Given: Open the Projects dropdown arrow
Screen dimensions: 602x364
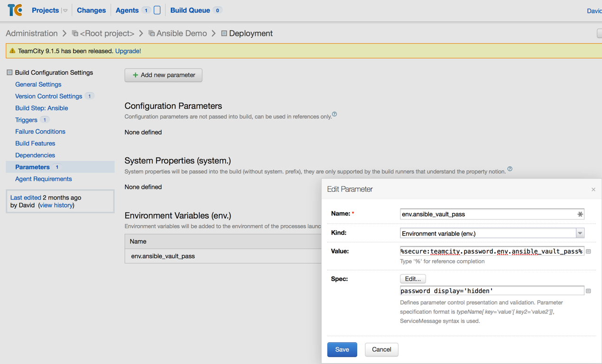Looking at the screenshot, I should (65, 10).
